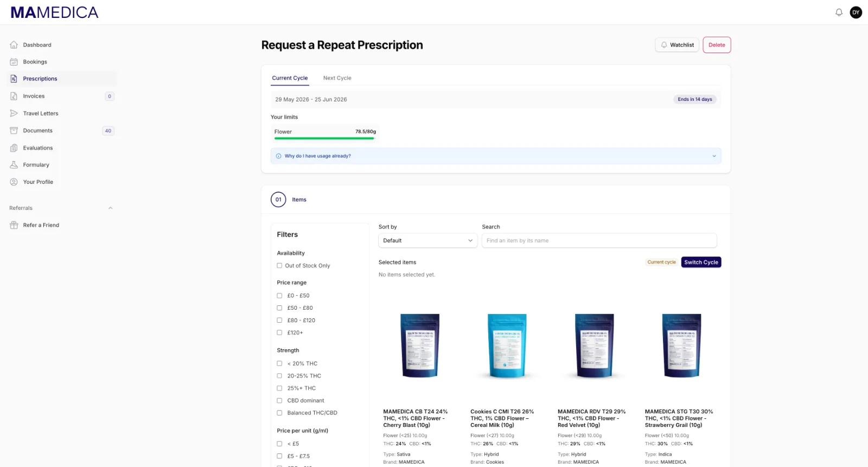The height and width of the screenshot is (467, 868).
Task: Click the Delete button
Action: click(717, 45)
